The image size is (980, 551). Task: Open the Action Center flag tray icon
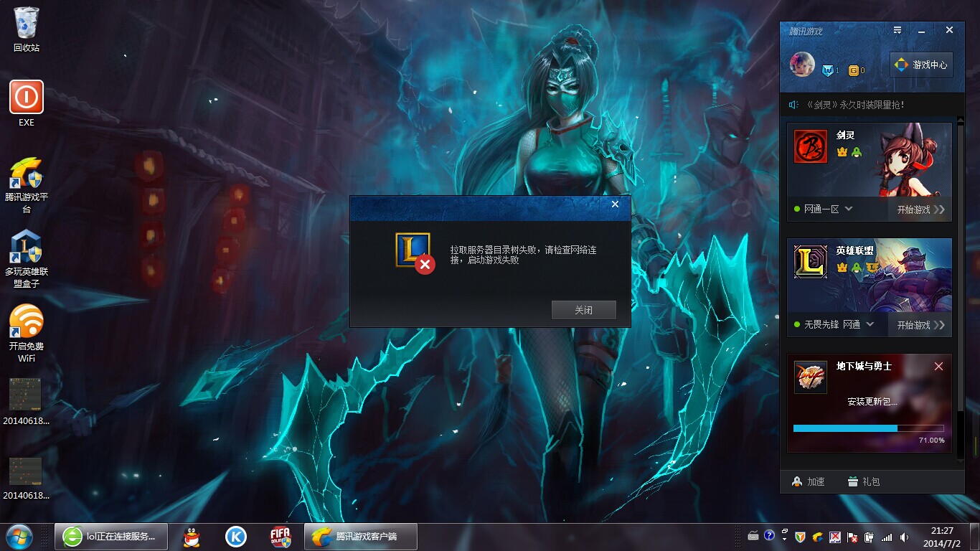click(x=852, y=537)
